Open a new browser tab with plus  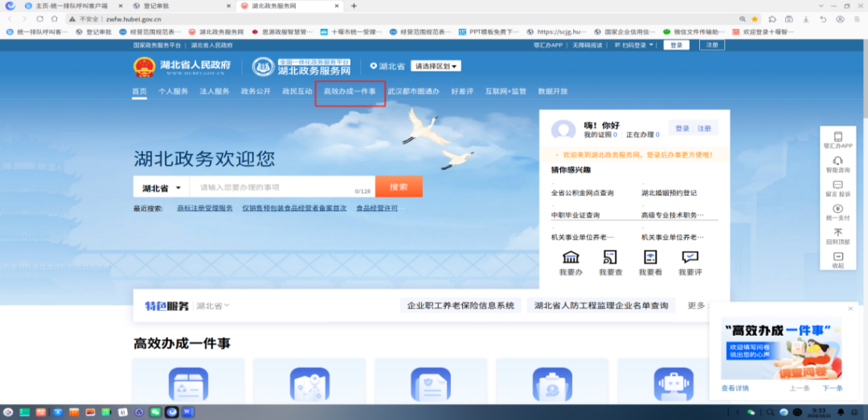point(354,6)
